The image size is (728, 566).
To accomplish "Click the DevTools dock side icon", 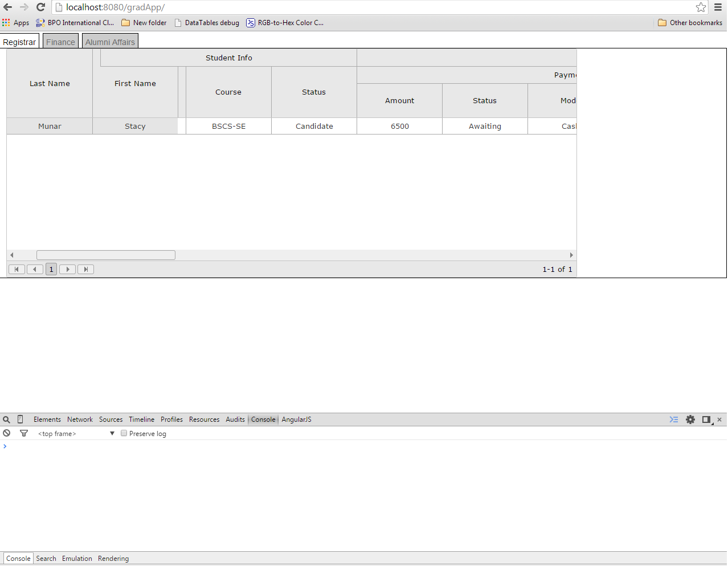I will [x=707, y=420].
